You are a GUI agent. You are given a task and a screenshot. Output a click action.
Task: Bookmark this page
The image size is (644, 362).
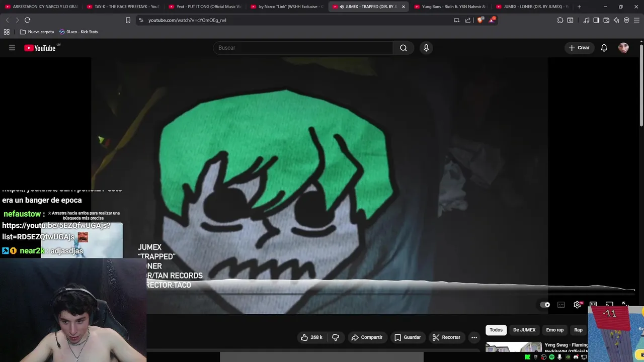click(x=128, y=20)
